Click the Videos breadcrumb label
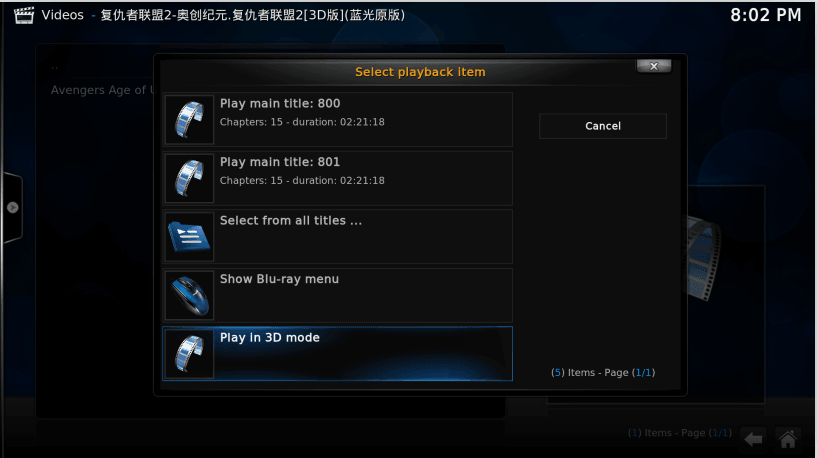Viewport: 818px width, 458px height. point(63,15)
